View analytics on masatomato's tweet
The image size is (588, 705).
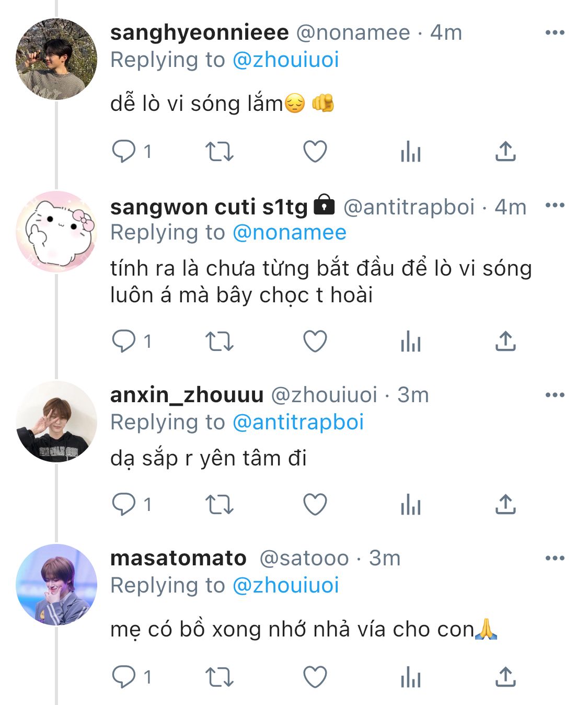tap(411, 677)
